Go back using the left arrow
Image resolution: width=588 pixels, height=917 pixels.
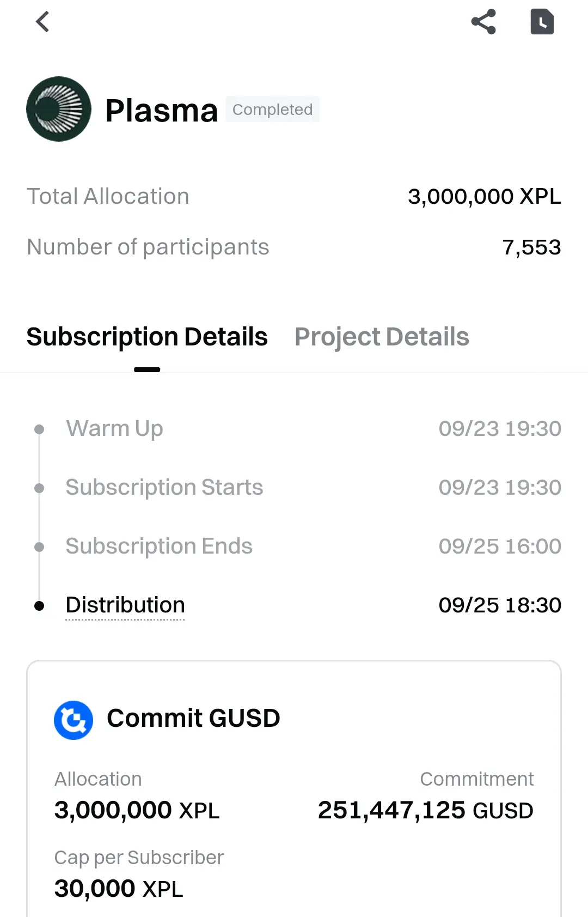coord(42,22)
